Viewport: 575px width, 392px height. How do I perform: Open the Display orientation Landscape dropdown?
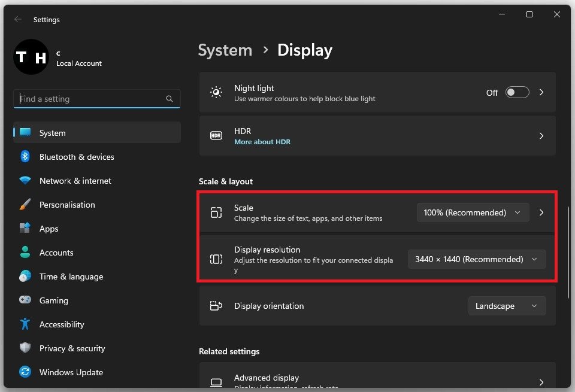click(x=507, y=306)
